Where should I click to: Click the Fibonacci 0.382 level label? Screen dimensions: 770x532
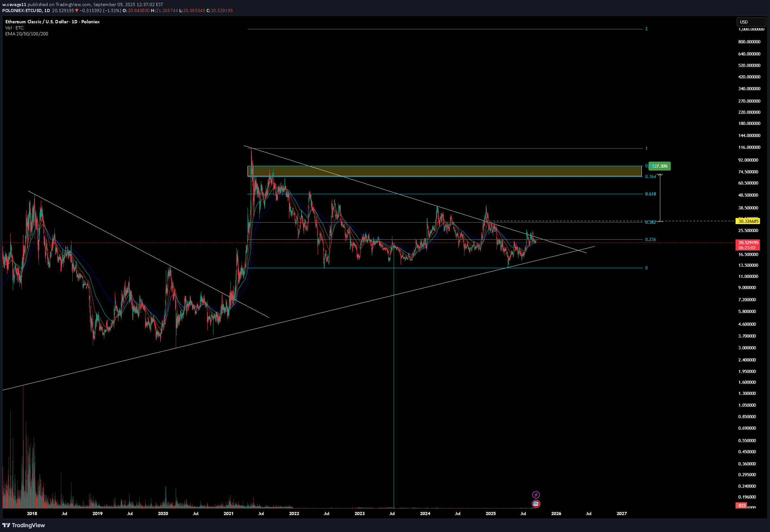(650, 222)
